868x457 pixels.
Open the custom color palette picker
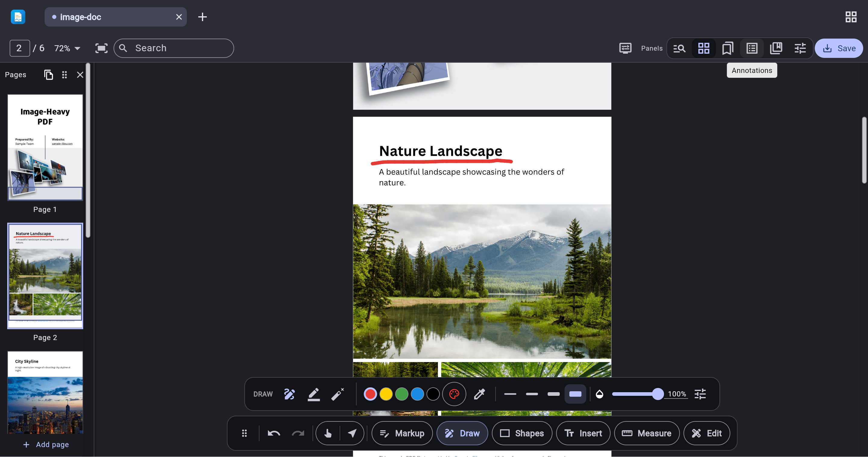point(454,394)
